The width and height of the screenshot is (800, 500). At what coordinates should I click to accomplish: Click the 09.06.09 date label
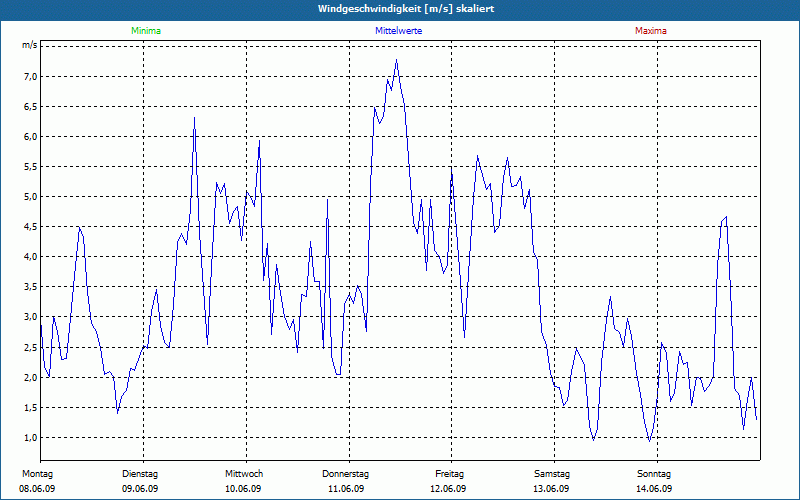(140, 489)
